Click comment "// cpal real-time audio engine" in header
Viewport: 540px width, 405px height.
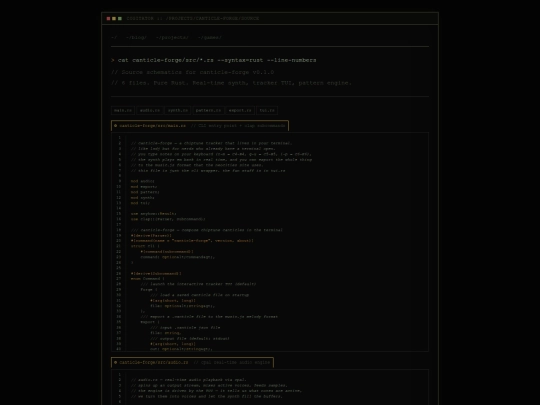(232, 362)
